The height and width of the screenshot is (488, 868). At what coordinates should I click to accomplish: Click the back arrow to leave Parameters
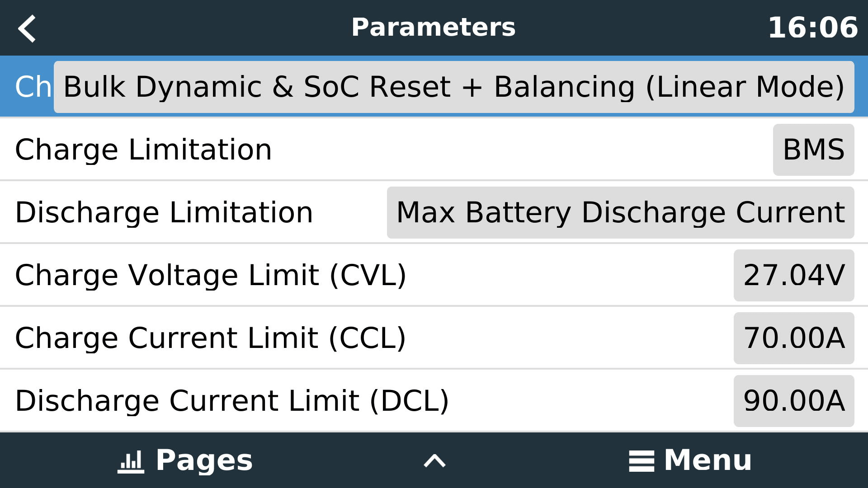coord(27,28)
